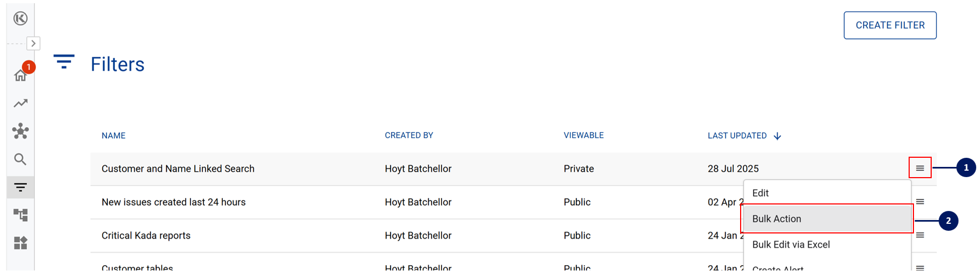This screenshot has width=980, height=278.
Task: Open the trending chart sidebar icon
Action: pos(20,103)
